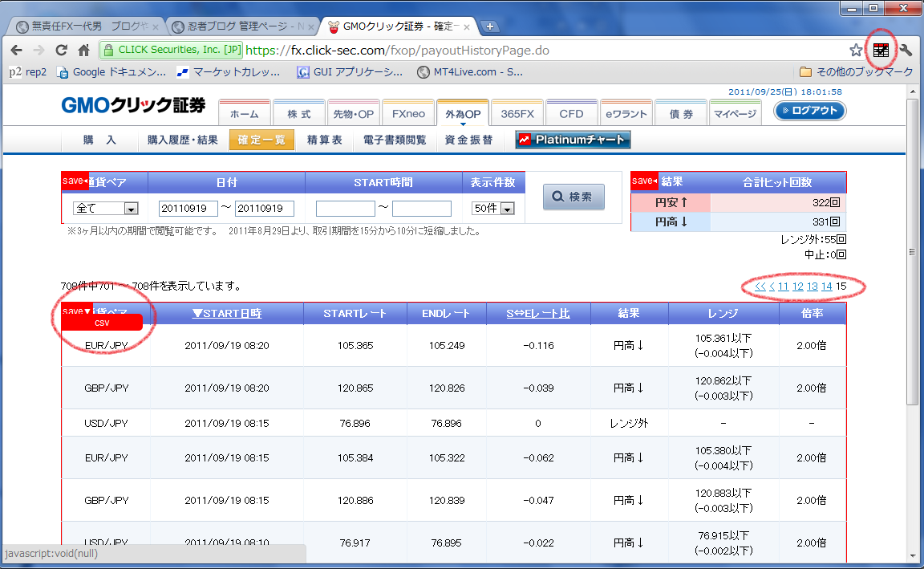
Task: Open rep2 bookmark
Action: pyautogui.click(x=28, y=72)
